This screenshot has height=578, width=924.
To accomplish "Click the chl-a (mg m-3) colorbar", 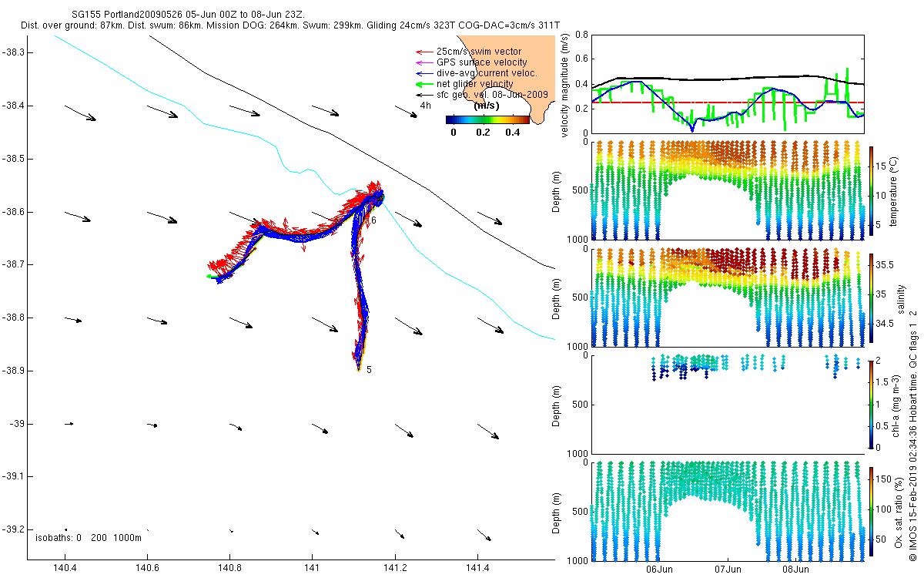I will [x=872, y=404].
